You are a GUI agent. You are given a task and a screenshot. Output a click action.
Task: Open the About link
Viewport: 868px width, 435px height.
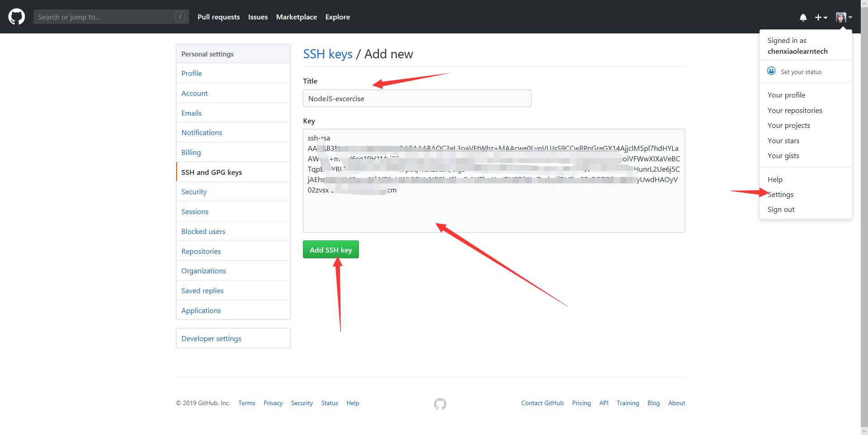[677, 403]
